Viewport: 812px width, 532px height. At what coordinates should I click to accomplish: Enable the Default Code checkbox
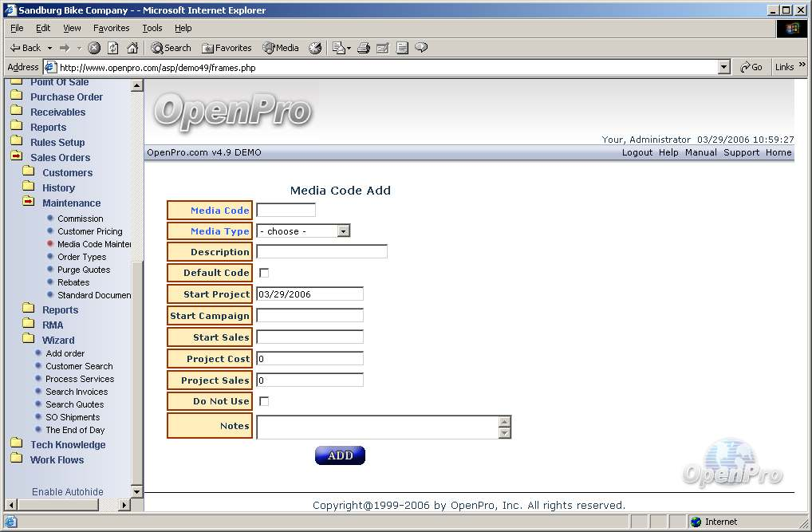[x=264, y=273]
